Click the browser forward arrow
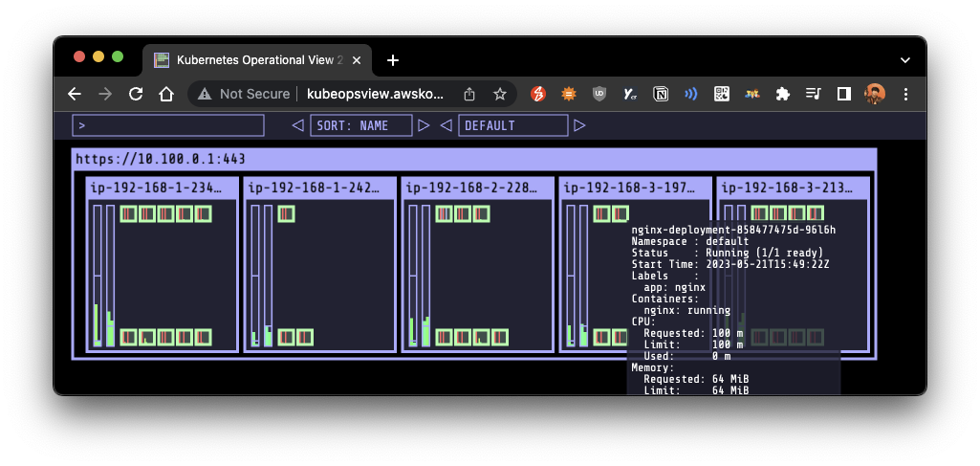Screen dimensions: 980x466 (x=105, y=94)
